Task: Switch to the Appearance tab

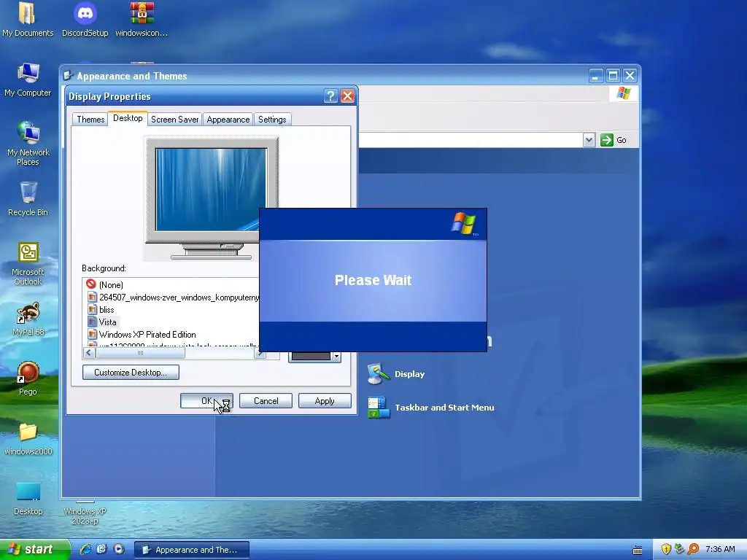Action: [228, 120]
